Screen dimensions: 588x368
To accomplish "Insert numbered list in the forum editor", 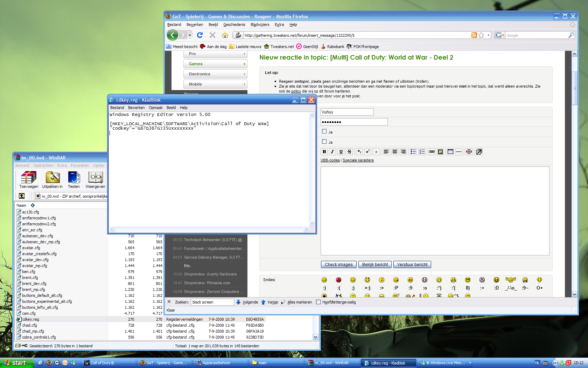I will 422,152.
